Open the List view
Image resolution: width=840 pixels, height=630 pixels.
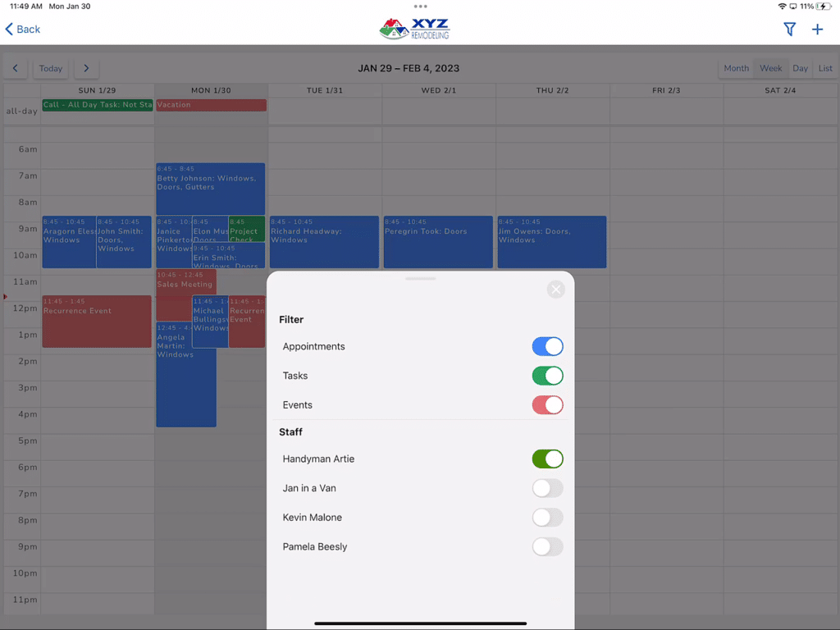click(x=825, y=68)
